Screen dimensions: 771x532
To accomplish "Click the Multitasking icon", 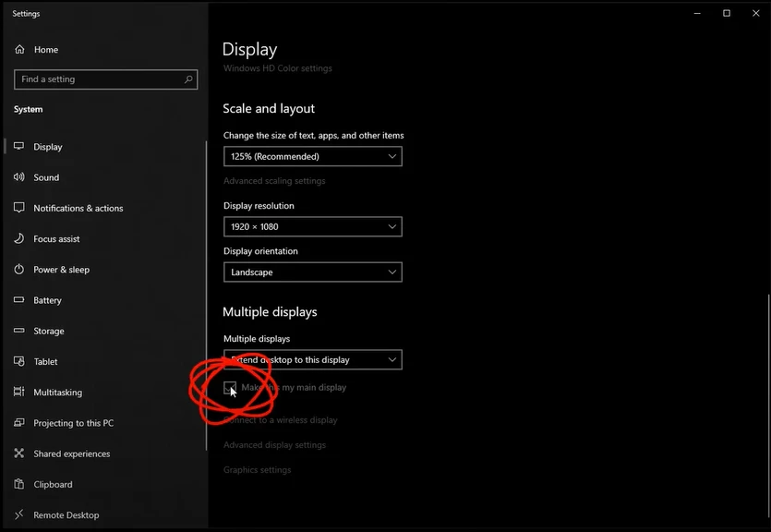I will point(18,392).
